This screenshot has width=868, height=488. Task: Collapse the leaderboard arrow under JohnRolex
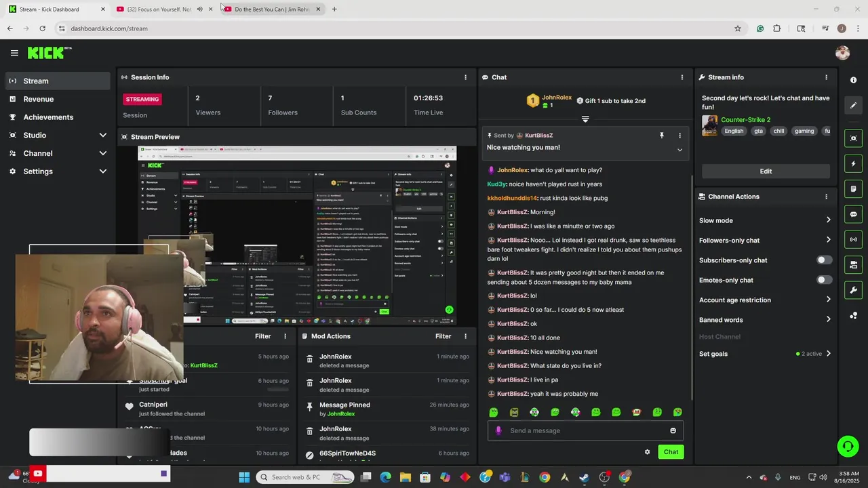(585, 119)
